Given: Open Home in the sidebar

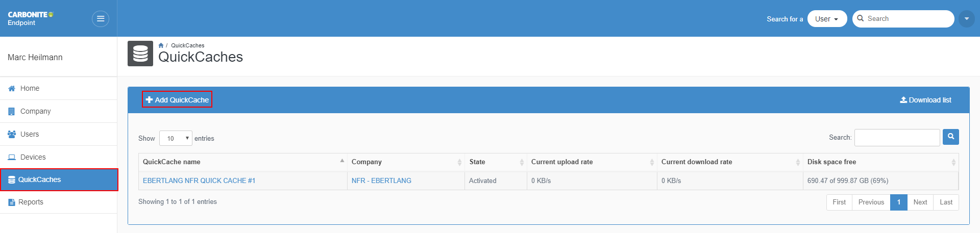Looking at the screenshot, I should [30, 88].
